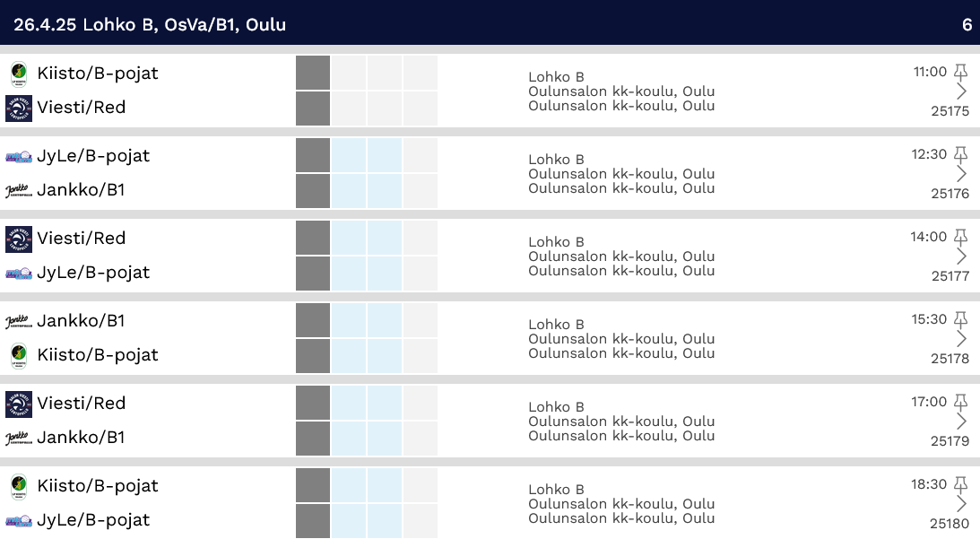980x539 pixels.
Task: Pin the 12:30 match 25176
Action: point(960,154)
